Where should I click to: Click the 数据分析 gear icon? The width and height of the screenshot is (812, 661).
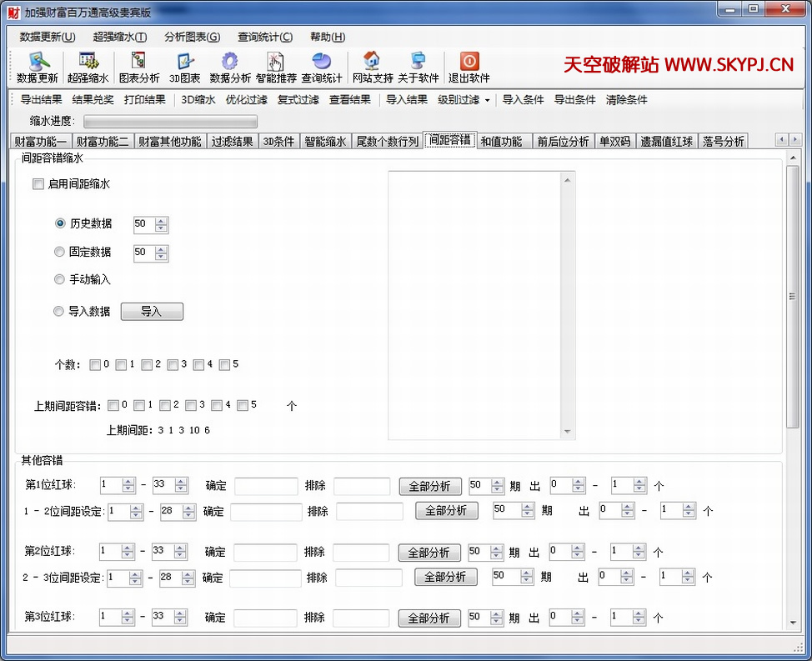click(230, 62)
